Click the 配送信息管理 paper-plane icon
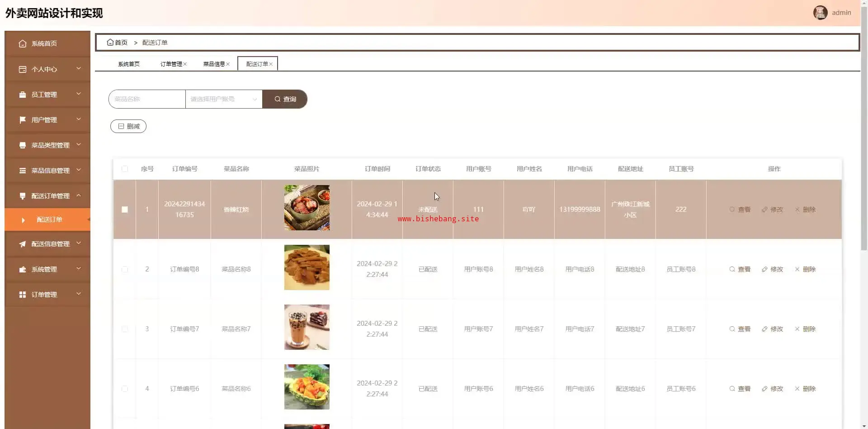 point(23,244)
